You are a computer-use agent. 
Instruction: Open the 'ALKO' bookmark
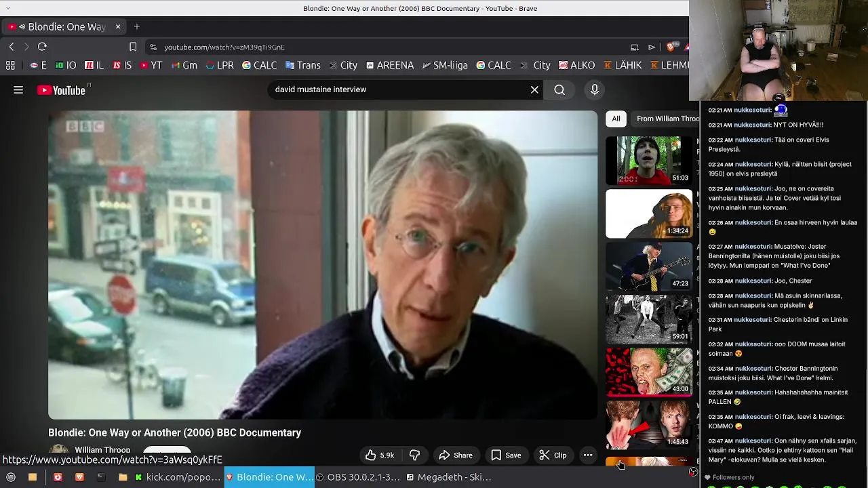coord(576,65)
